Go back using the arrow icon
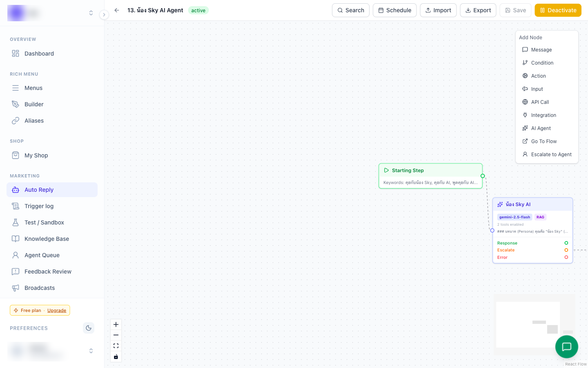The height and width of the screenshot is (368, 588). click(x=117, y=10)
